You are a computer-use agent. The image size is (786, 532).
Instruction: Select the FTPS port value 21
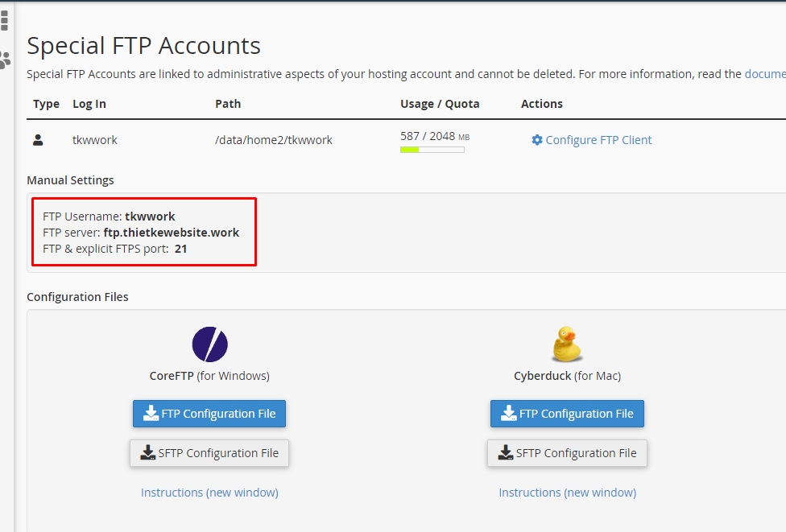pos(181,249)
